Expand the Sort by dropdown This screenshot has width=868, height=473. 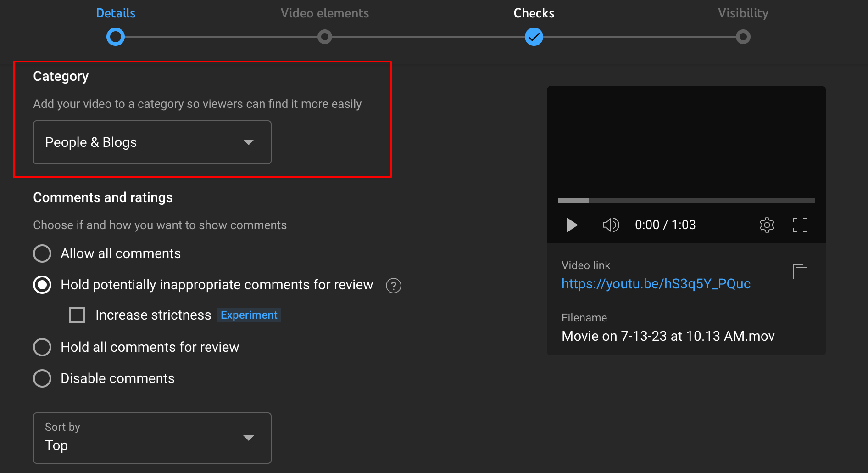[x=152, y=438]
